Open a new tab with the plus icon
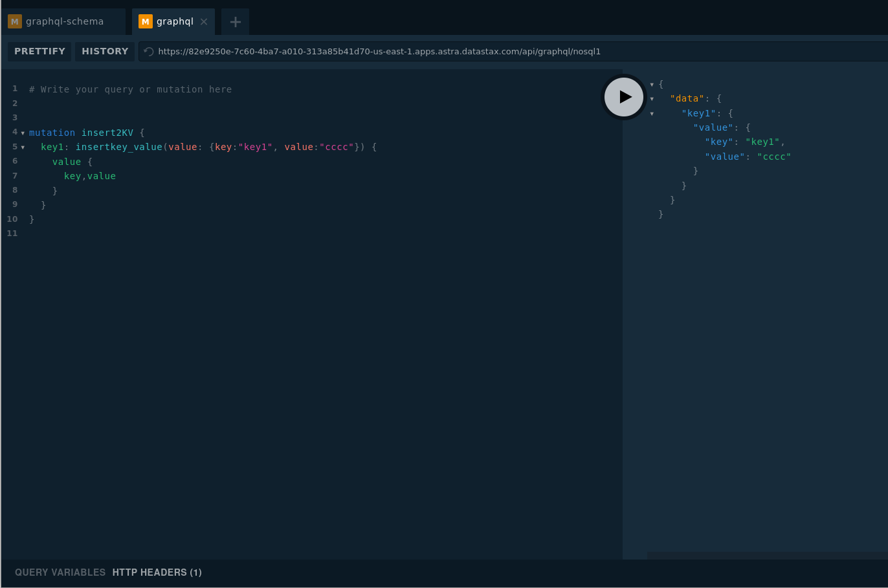The width and height of the screenshot is (888, 588). coord(235,21)
